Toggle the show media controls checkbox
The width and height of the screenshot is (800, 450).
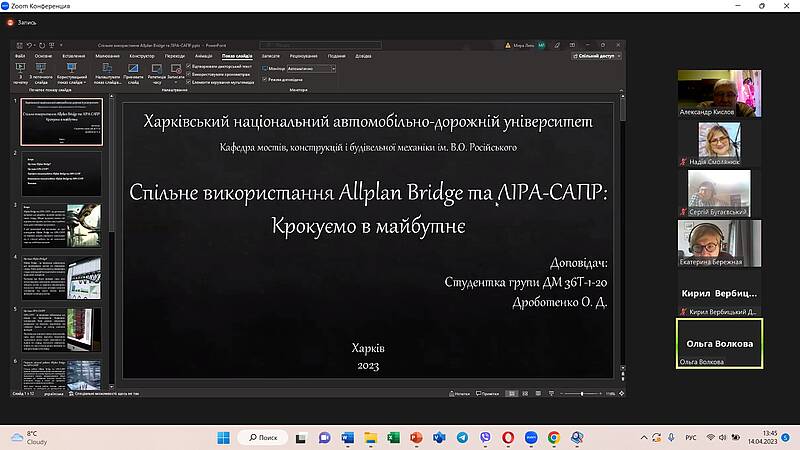189,82
